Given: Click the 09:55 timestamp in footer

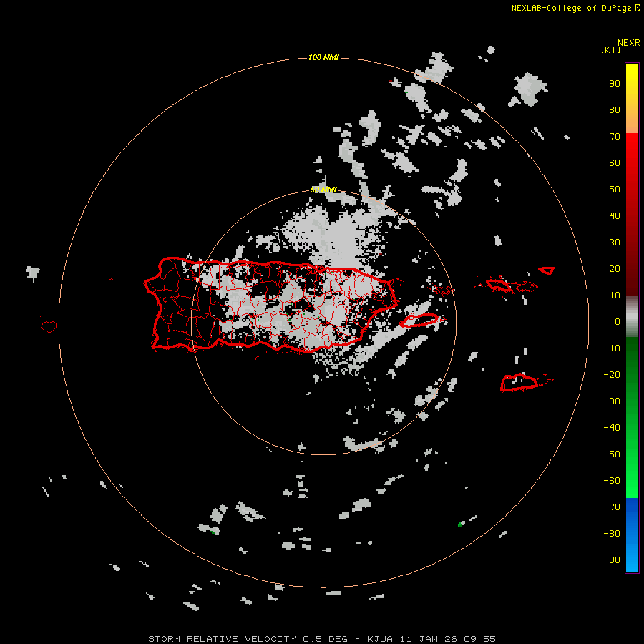Looking at the screenshot, I should [479, 639].
